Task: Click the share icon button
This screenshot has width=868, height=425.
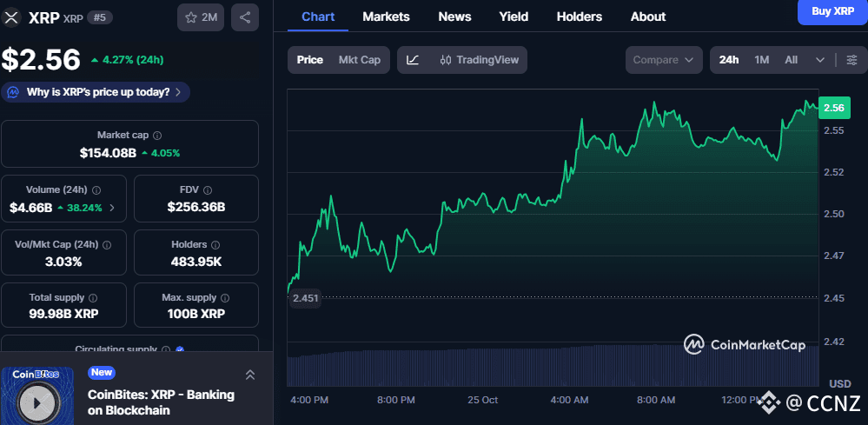Action: pos(245,17)
